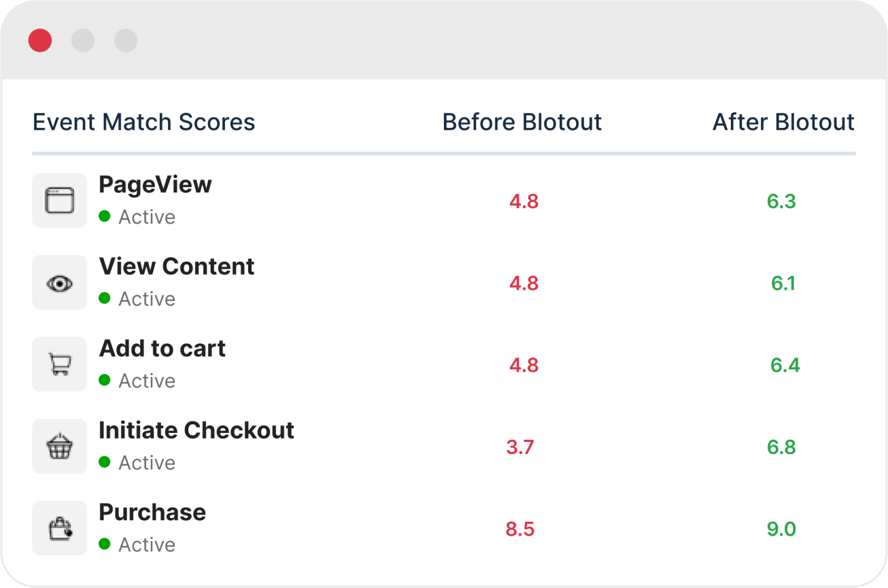The height and width of the screenshot is (588, 888).
Task: Click the PageView browser window icon
Action: click(x=59, y=201)
